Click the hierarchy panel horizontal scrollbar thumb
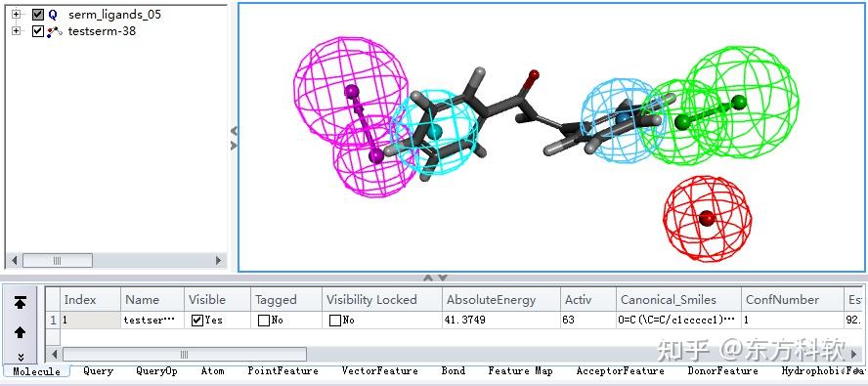This screenshot has width=868, height=386. coord(57,260)
